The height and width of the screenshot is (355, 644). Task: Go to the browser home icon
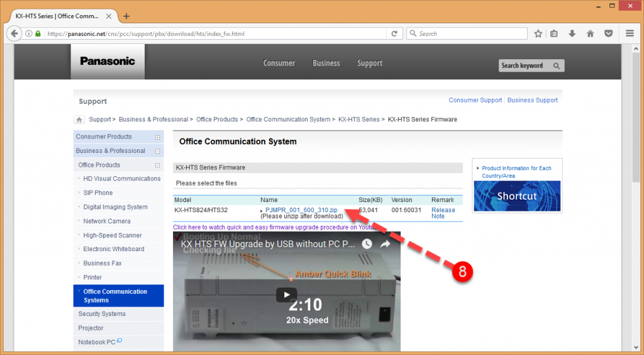pyautogui.click(x=590, y=34)
